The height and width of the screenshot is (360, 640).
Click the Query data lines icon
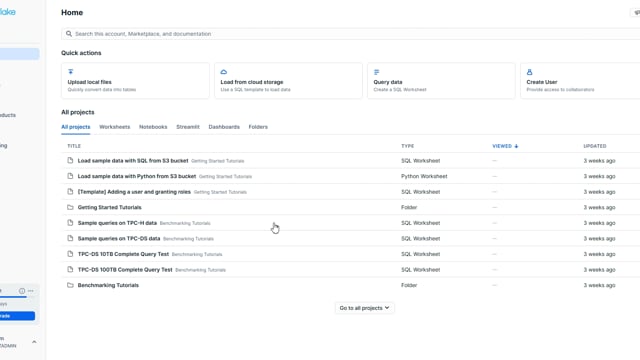tap(376, 72)
